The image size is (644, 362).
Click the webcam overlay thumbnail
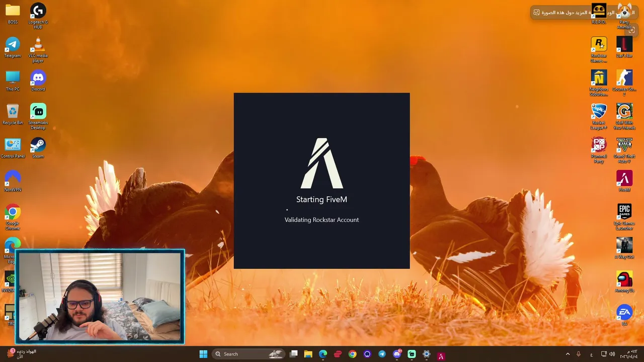[100, 297]
